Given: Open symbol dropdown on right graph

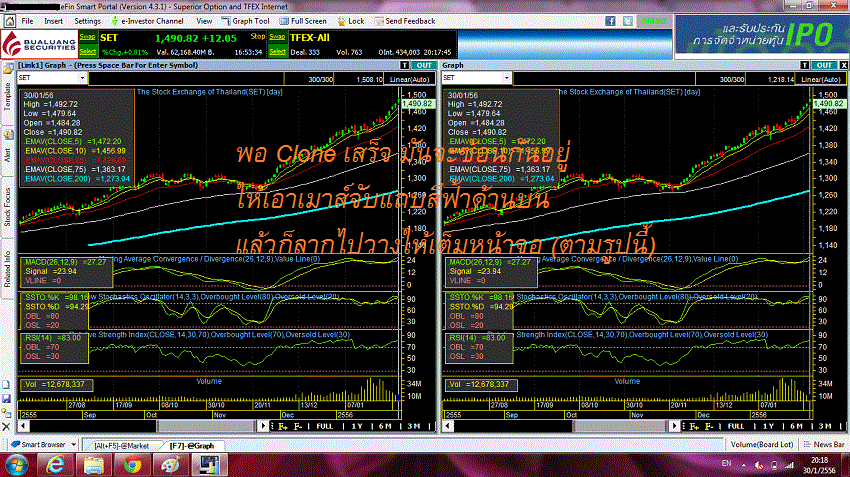Looking at the screenshot, I should (507, 78).
